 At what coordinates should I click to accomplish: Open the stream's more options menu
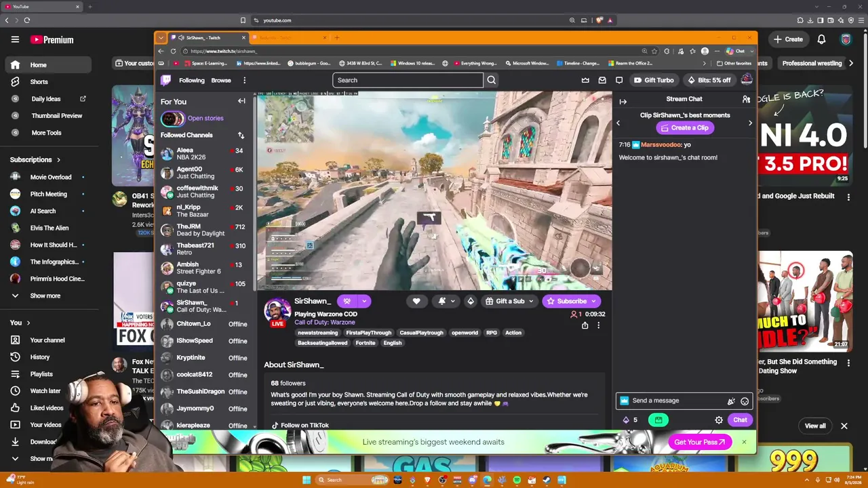click(x=598, y=325)
